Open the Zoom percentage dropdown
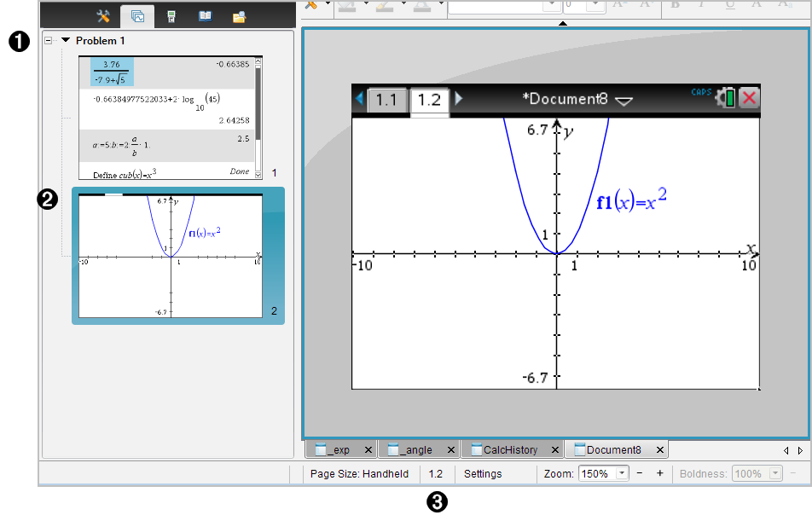This screenshot has width=812, height=521. (x=622, y=473)
